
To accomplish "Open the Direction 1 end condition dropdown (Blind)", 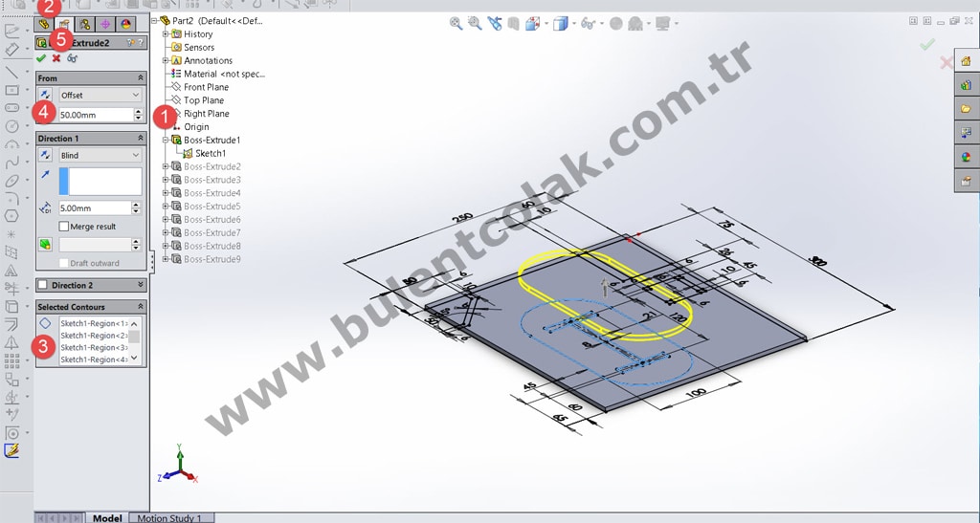I will 100,155.
